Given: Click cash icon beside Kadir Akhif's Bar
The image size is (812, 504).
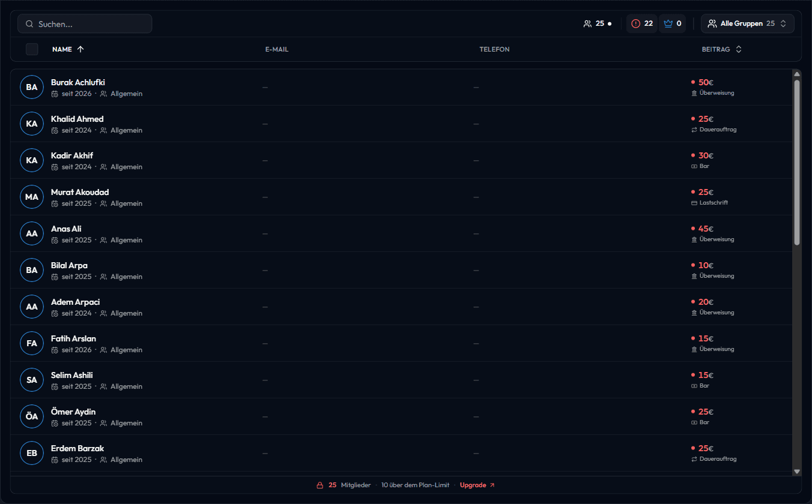Looking at the screenshot, I should point(694,166).
